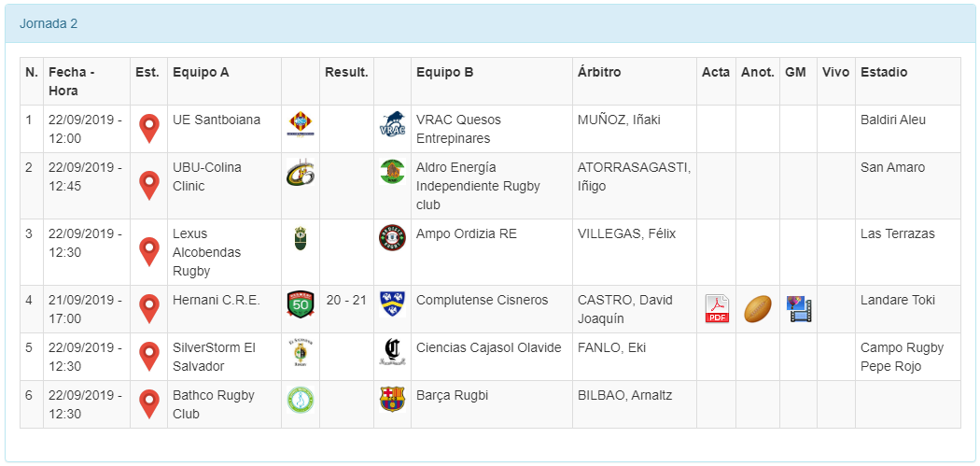This screenshot has height=466, width=980.
Task: Open the PDF match report icon
Action: [717, 309]
